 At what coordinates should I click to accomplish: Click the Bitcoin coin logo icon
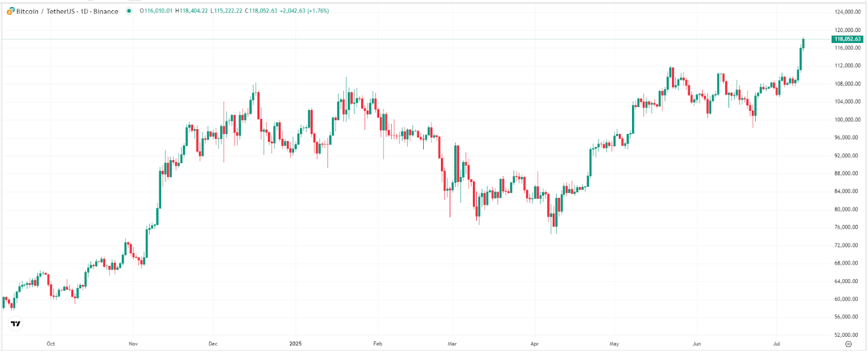pos(10,10)
